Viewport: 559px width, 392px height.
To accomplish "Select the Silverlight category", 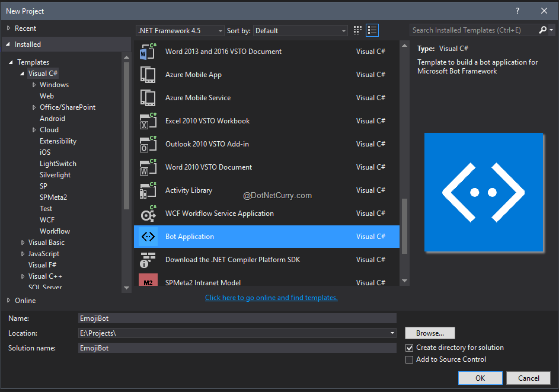I will [55, 175].
